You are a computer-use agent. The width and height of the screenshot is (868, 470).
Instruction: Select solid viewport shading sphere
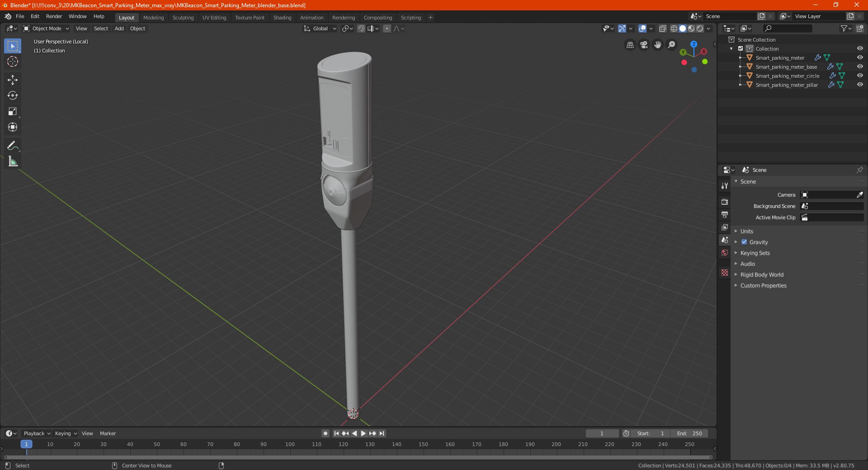coord(683,28)
